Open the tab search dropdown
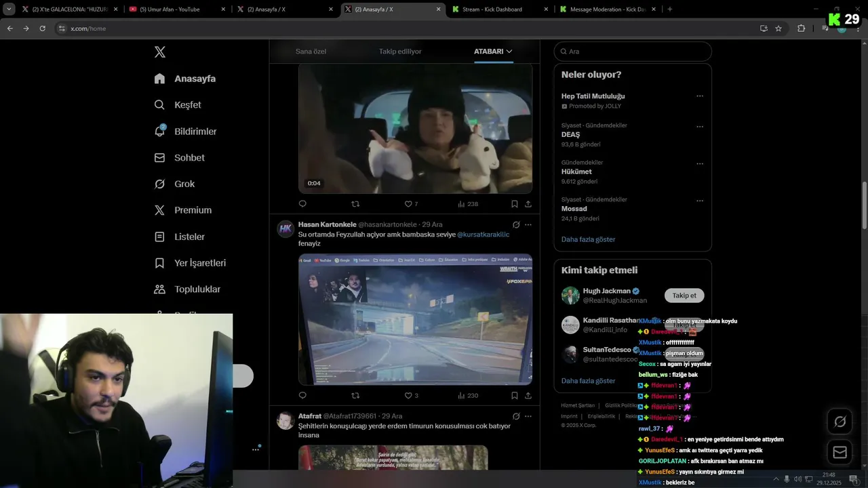This screenshot has width=868, height=488. (9, 9)
